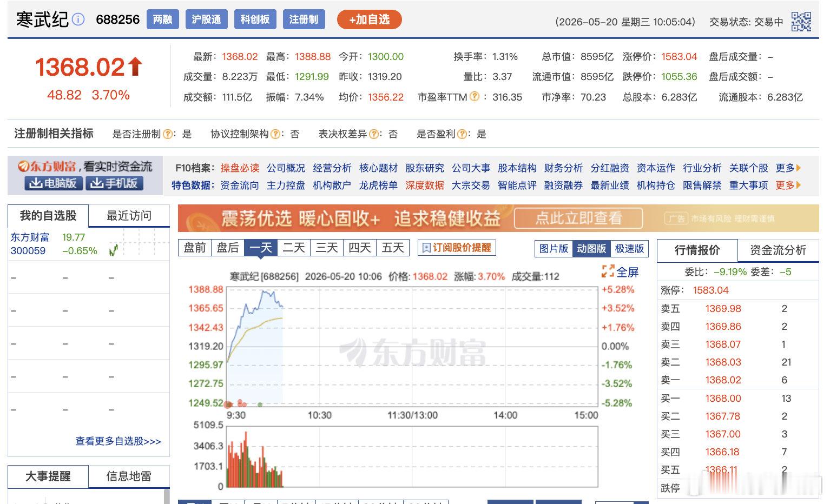Click the 卖一 price 1368.02

pyautogui.click(x=723, y=380)
